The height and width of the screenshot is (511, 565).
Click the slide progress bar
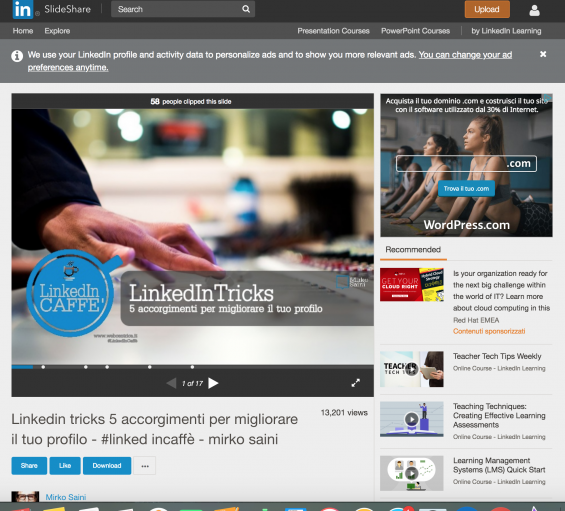[192, 367]
